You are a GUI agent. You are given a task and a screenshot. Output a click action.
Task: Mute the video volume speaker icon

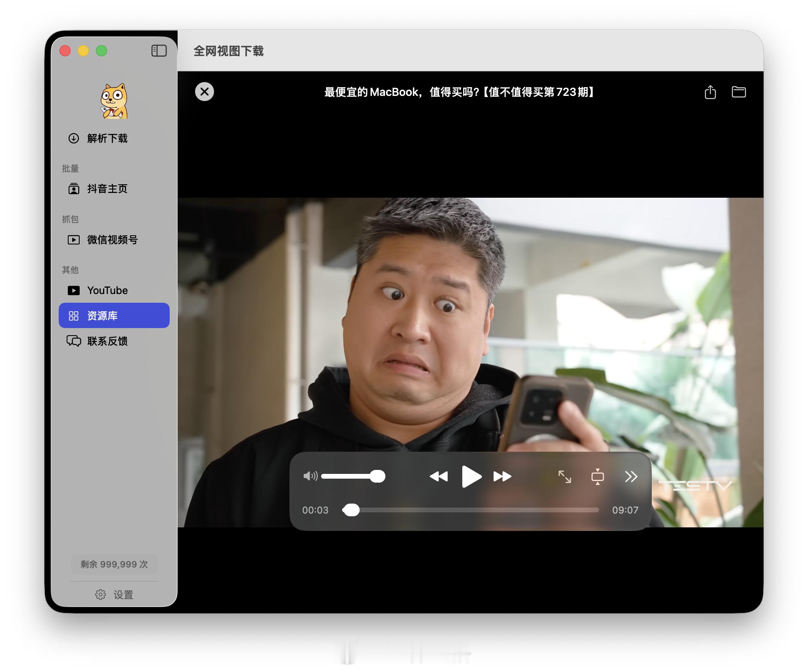click(310, 476)
